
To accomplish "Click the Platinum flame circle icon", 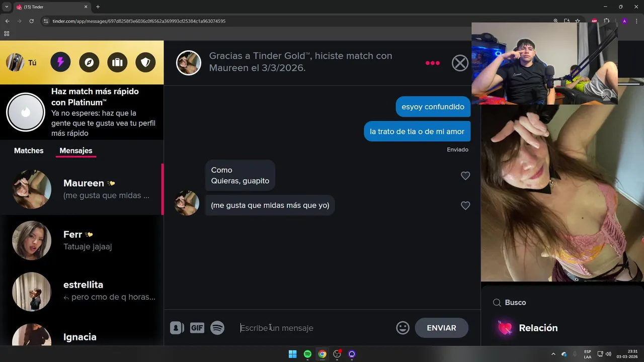I will 26,112.
